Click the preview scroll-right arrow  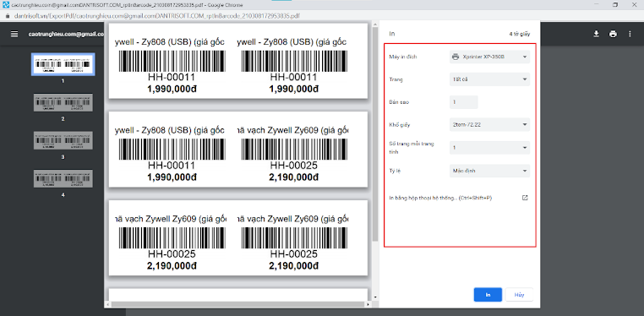[x=368, y=304]
